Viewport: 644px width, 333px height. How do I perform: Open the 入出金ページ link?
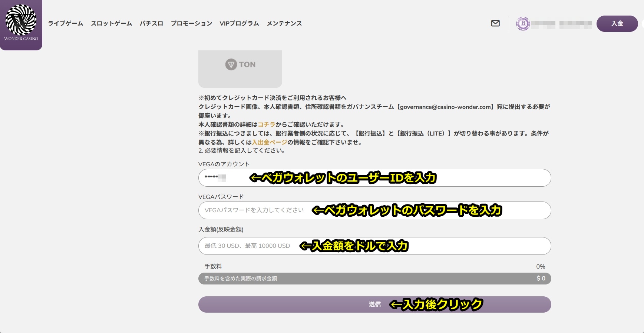[270, 142]
